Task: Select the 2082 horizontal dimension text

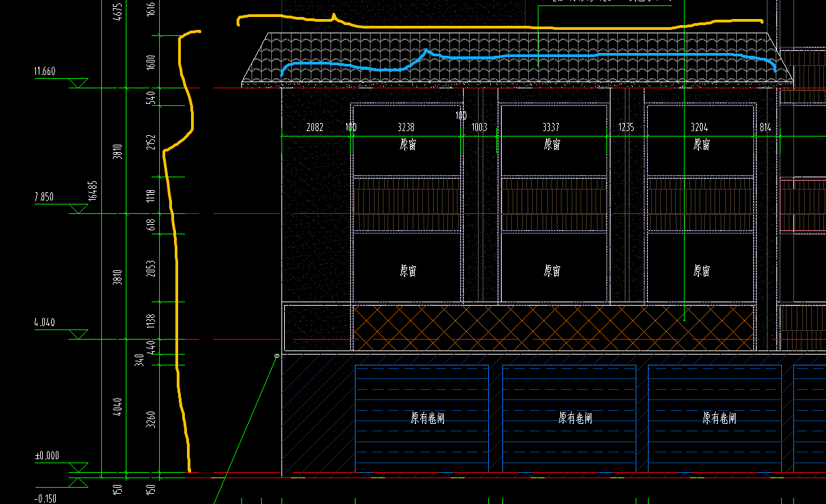Action: (315, 127)
